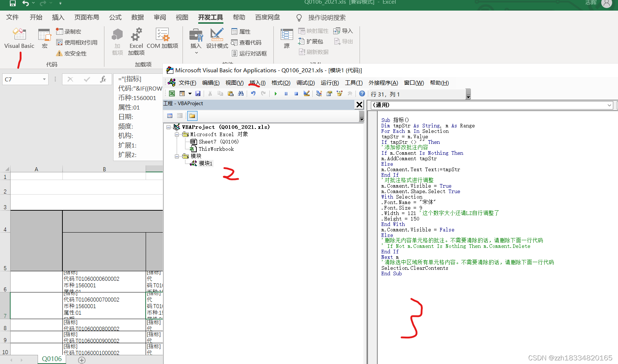Toggle 设计模式 design mode

click(x=217, y=38)
